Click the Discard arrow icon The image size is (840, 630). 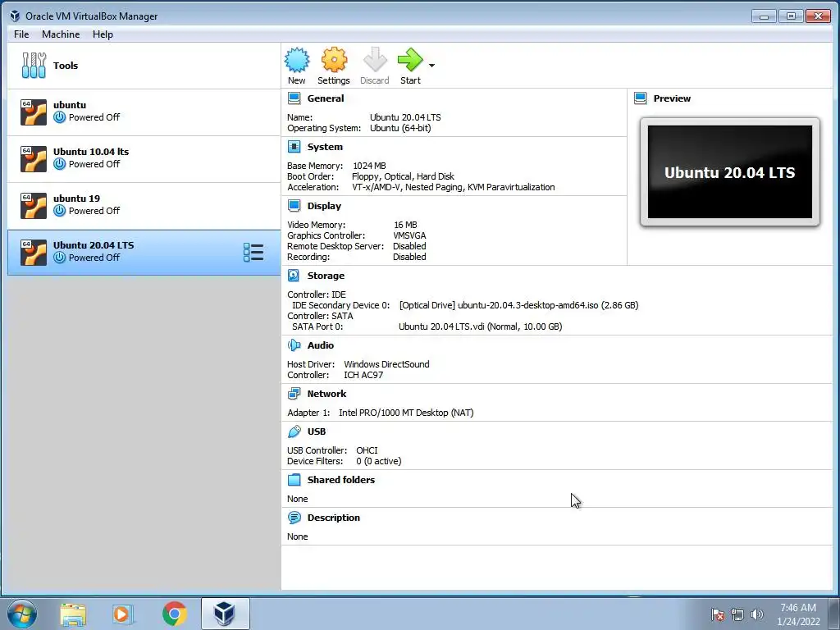click(x=374, y=59)
